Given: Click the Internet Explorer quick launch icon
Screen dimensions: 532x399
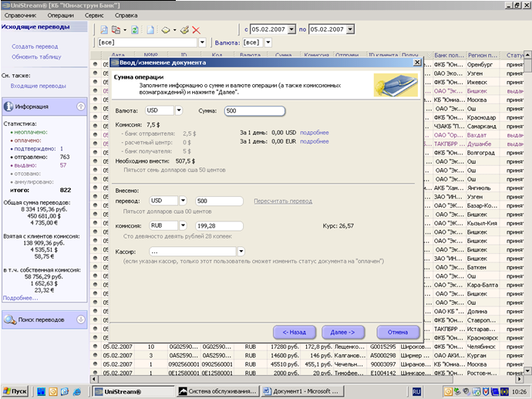Looking at the screenshot, I should [76, 391].
